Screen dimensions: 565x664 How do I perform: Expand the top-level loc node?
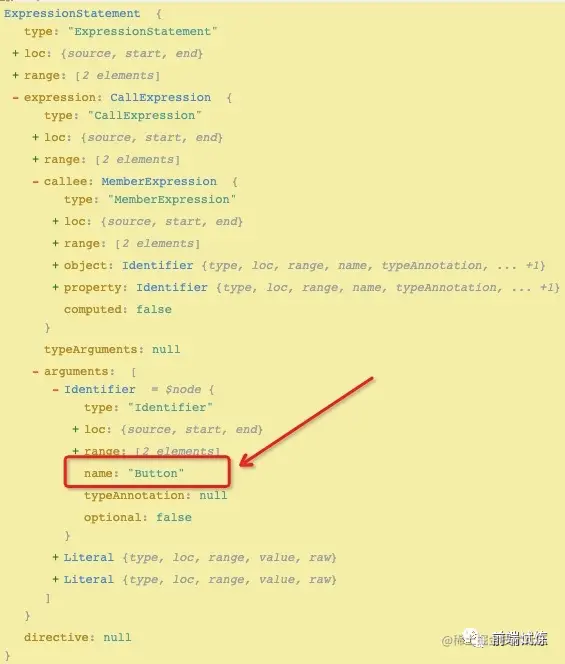pyautogui.click(x=16, y=53)
